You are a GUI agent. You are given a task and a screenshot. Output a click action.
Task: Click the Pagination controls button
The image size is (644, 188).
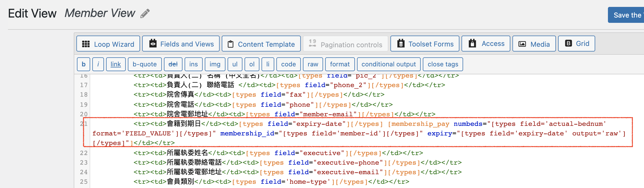(346, 44)
